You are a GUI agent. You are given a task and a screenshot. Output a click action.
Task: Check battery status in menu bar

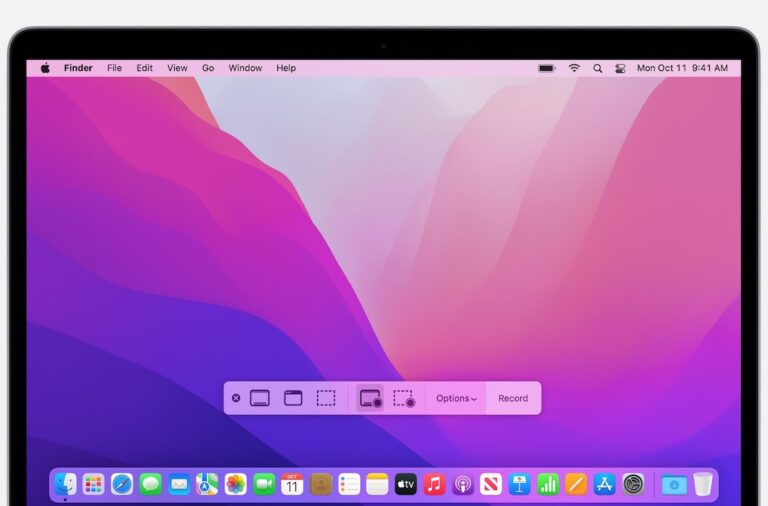pos(547,68)
